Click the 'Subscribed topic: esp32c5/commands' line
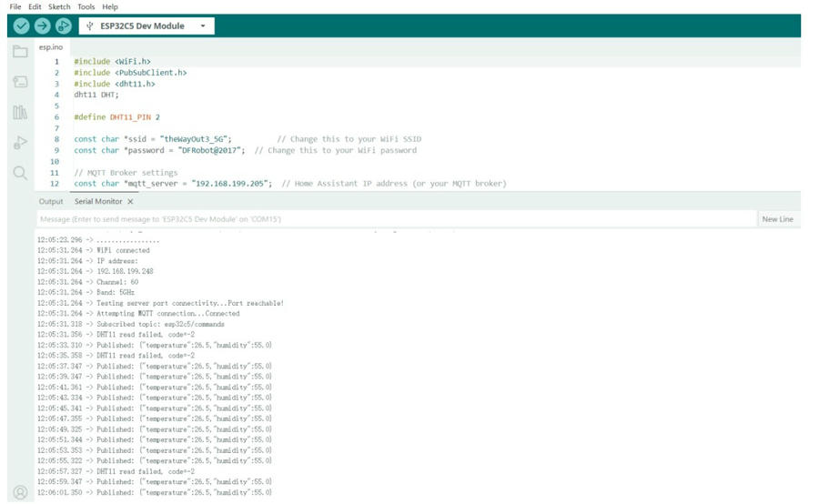The image size is (819, 504). coord(130,325)
